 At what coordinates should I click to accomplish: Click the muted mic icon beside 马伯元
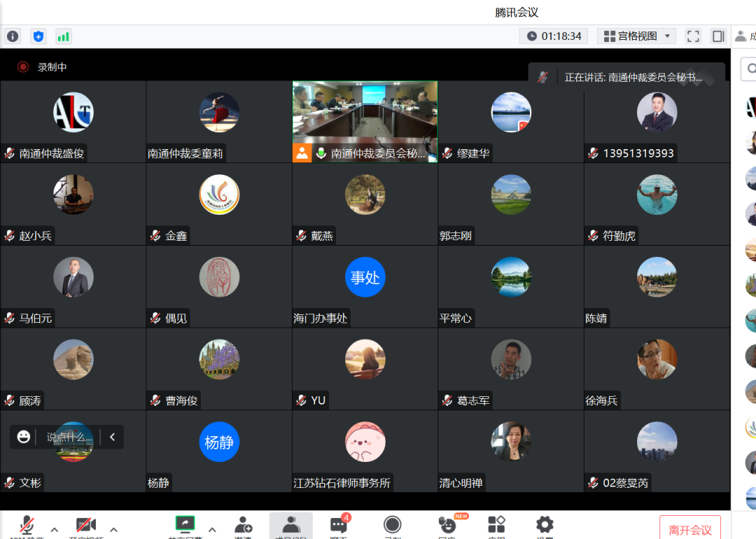pyautogui.click(x=10, y=318)
